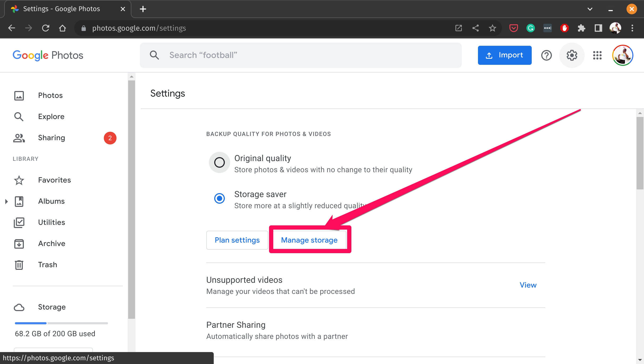Click the magnifier icon in search bar
The height and width of the screenshot is (364, 644).
pyautogui.click(x=154, y=55)
